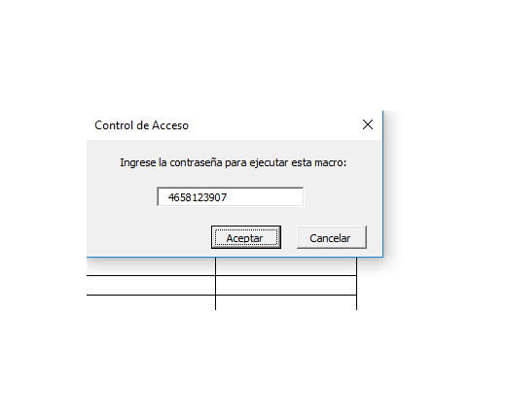
Task: Focus the macro password input field
Action: [231, 196]
